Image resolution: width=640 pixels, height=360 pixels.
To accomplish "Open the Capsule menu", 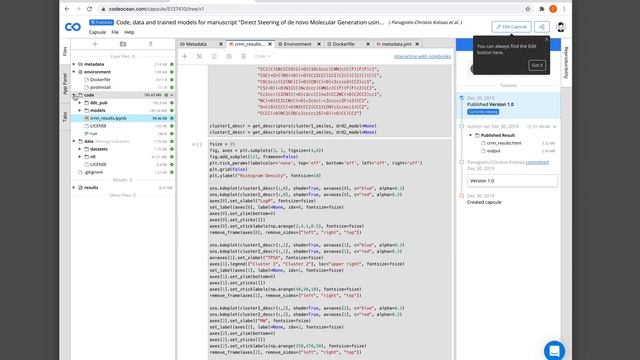I will click(x=97, y=32).
